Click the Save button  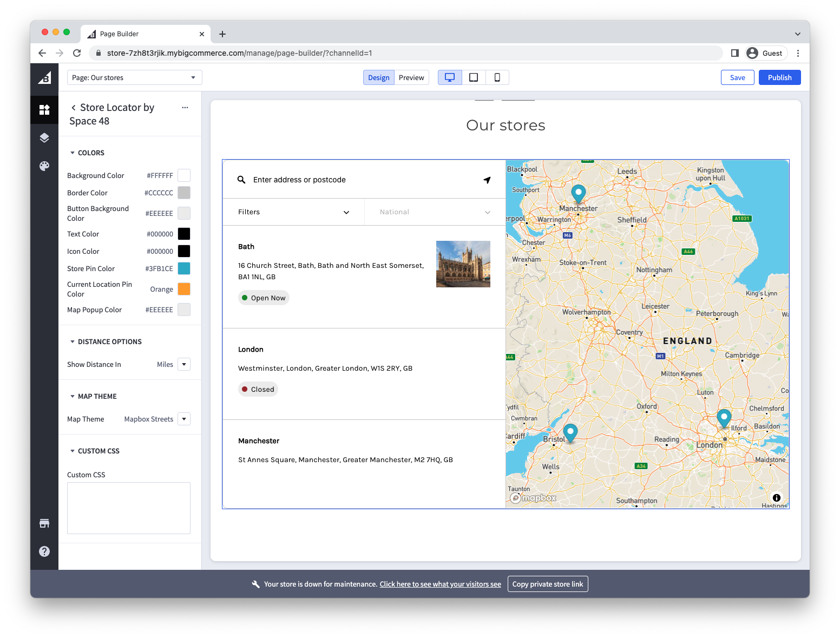[738, 77]
